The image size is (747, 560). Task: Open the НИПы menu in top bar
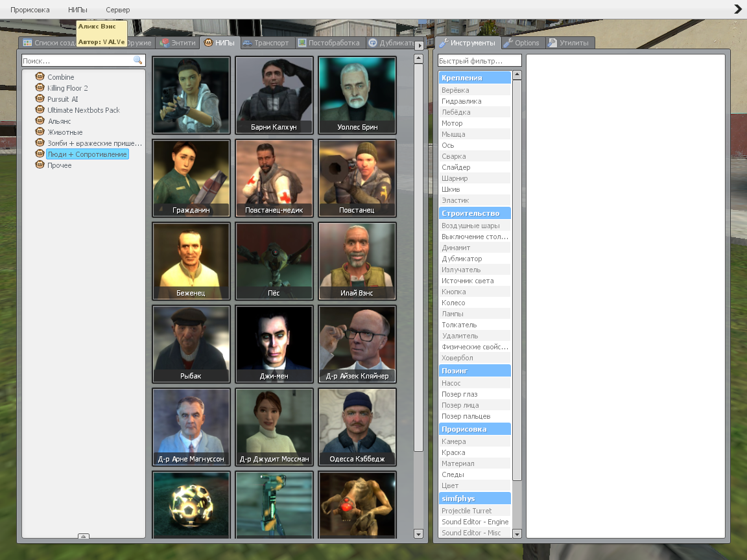(78, 10)
